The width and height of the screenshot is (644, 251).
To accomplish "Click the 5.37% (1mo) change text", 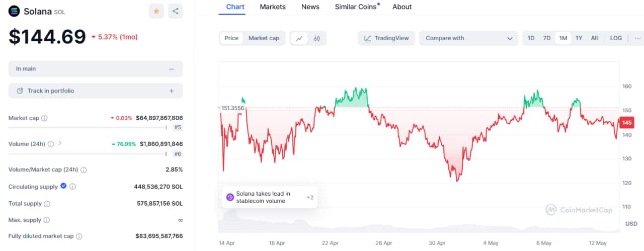I will (118, 37).
